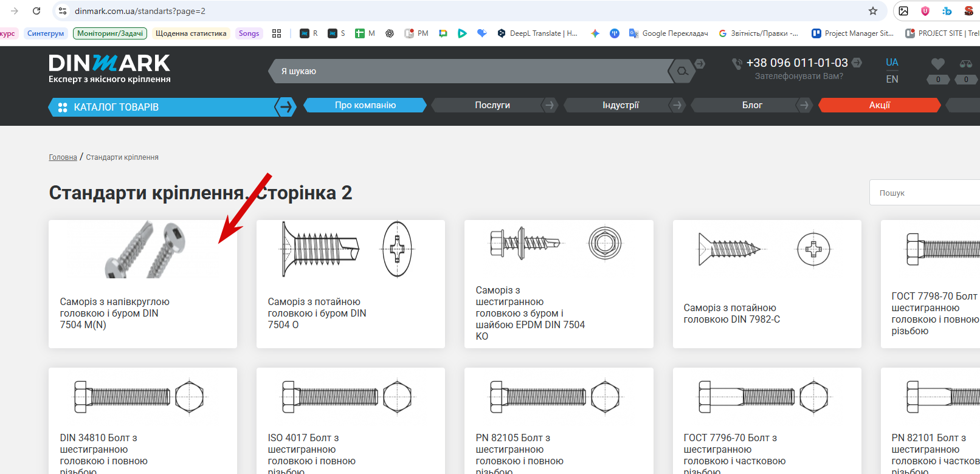Open site info icon in address bar
The width and height of the screenshot is (980, 474).
63,11
